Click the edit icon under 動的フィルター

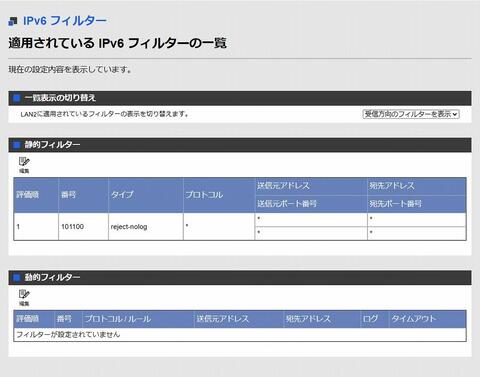coord(24,298)
